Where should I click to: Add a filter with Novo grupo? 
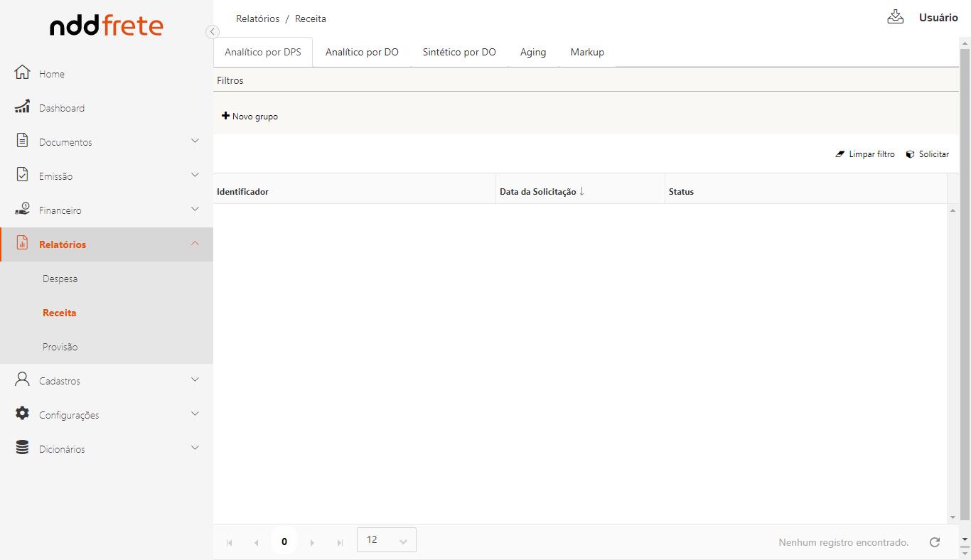(x=250, y=117)
